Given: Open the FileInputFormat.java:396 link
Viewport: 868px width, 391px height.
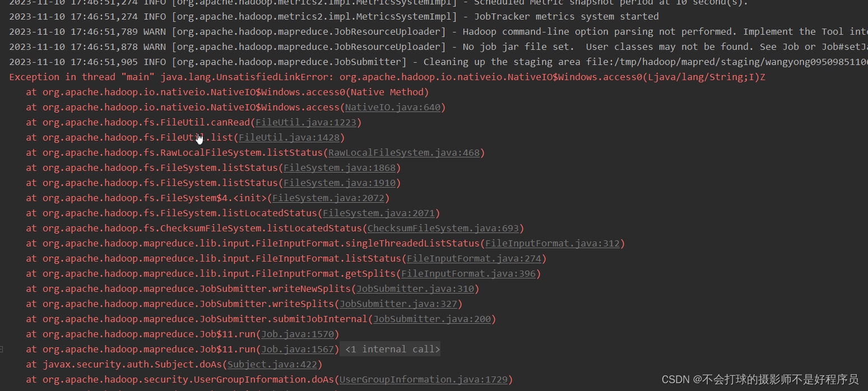Looking at the screenshot, I should pos(470,273).
